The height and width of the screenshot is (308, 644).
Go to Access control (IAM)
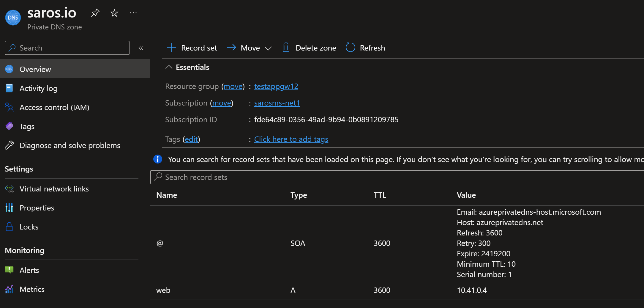(54, 107)
